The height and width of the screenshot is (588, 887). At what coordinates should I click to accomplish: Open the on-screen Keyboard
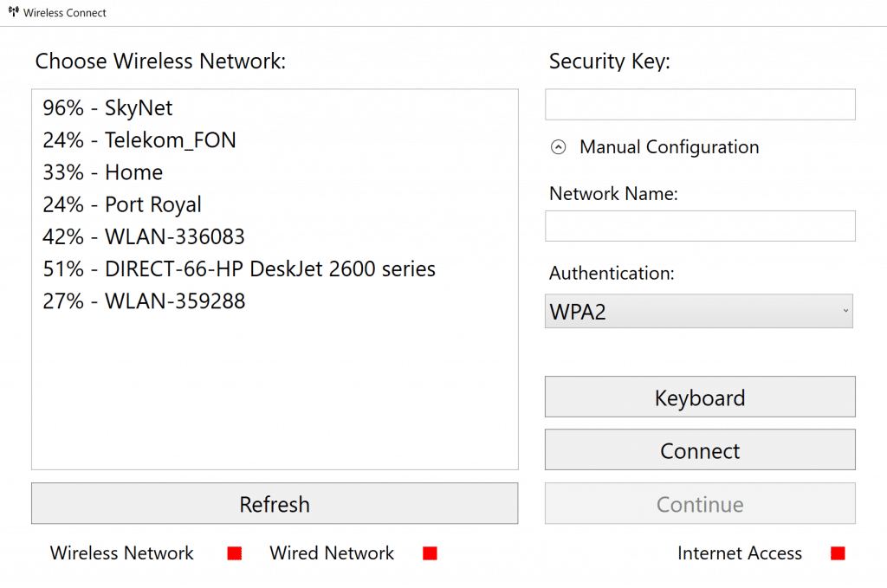700,397
